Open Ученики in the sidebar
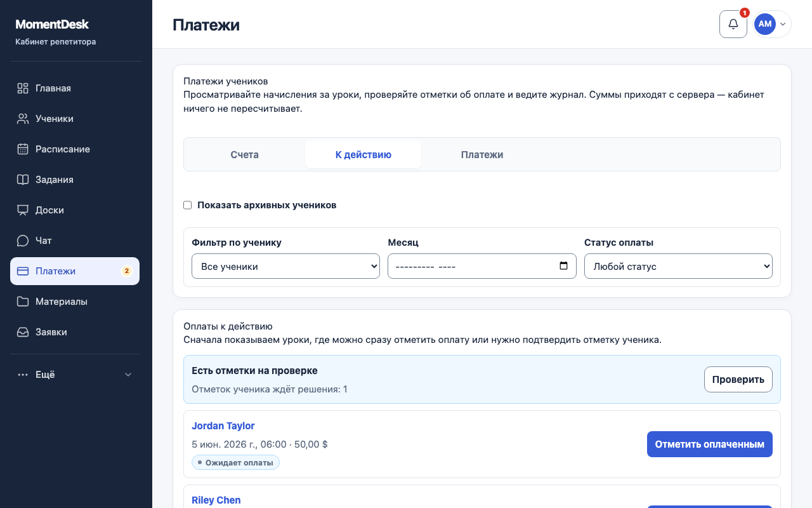The height and width of the screenshot is (508, 812). tap(75, 119)
